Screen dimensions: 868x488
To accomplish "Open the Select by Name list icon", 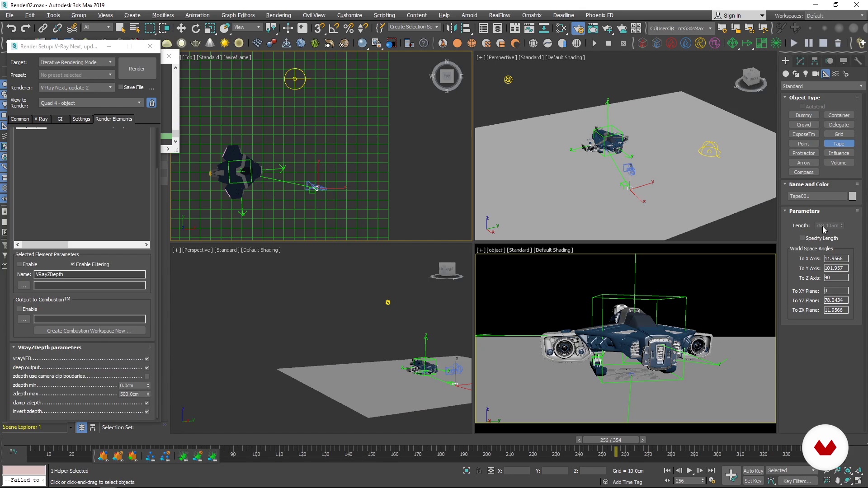I will click(134, 28).
